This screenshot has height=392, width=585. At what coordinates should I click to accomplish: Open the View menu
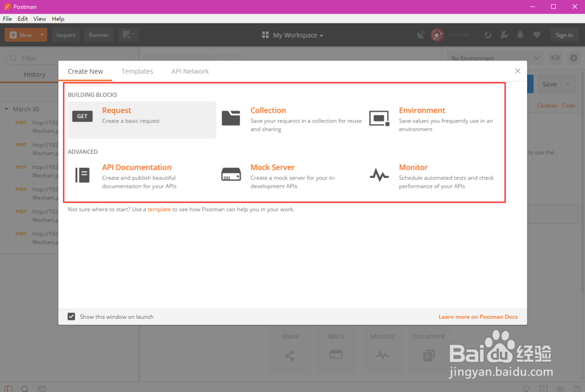tap(40, 19)
